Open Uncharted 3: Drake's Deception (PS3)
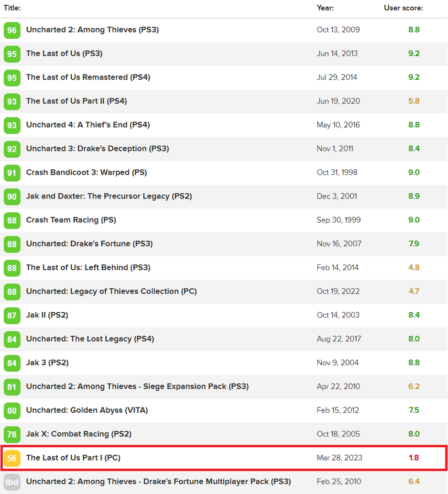The width and height of the screenshot is (448, 494). tap(98, 149)
